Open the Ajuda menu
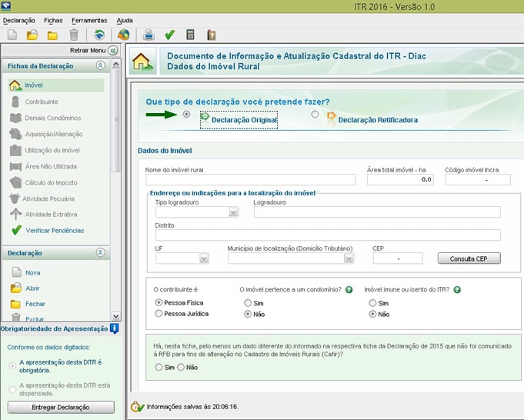524x420 pixels. pyautogui.click(x=125, y=21)
